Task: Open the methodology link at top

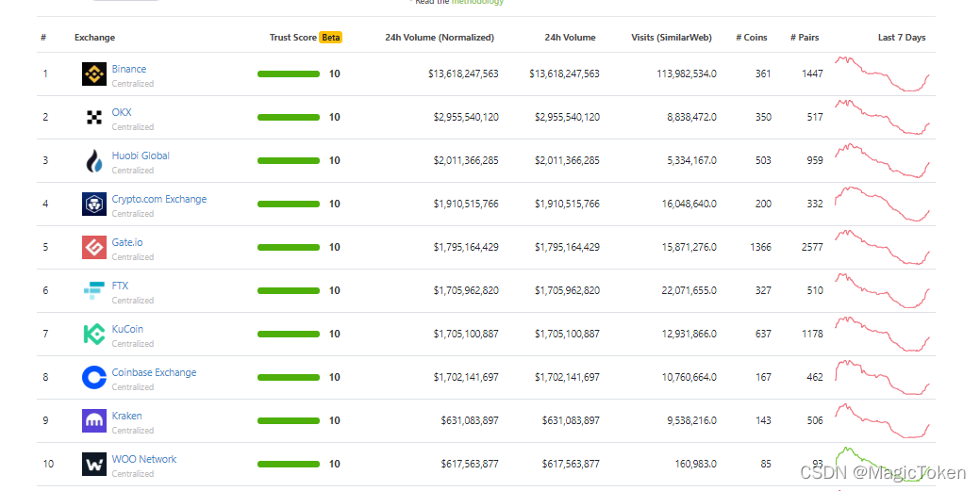Action: click(x=477, y=2)
